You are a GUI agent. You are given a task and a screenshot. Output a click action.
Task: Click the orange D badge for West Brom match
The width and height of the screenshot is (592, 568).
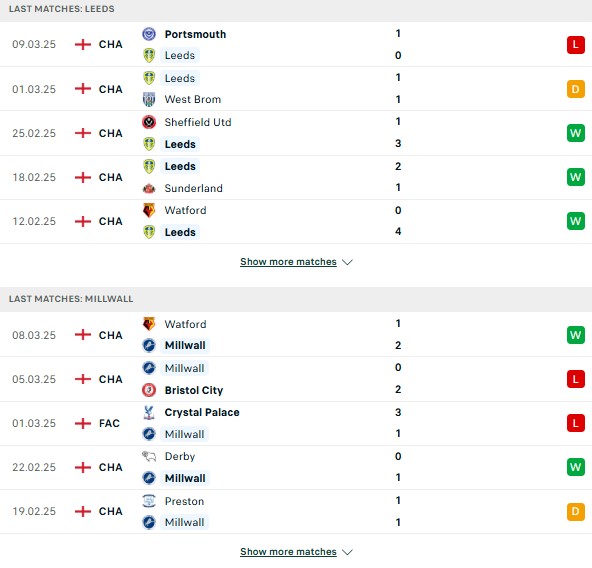tap(575, 89)
